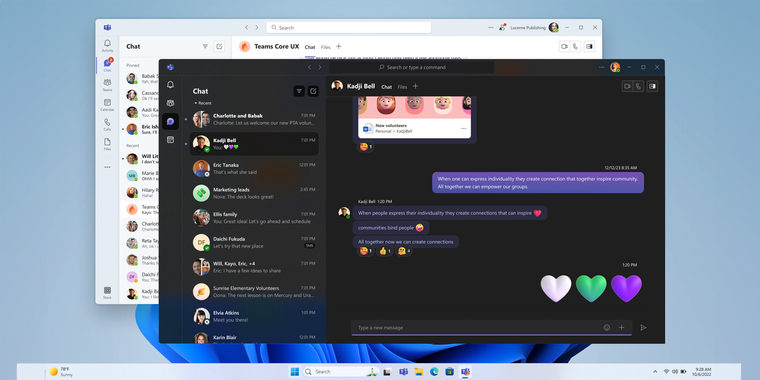Add a tab in Kadji Bell chat

coord(415,86)
